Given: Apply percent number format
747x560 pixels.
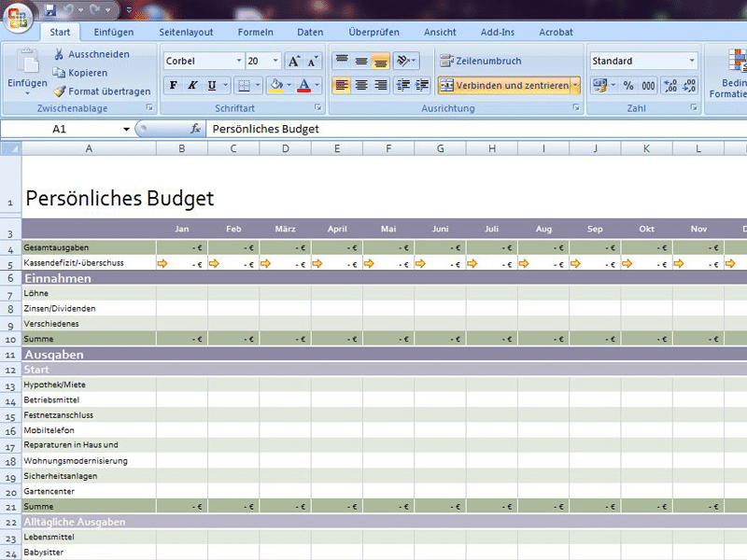Looking at the screenshot, I should [x=628, y=85].
